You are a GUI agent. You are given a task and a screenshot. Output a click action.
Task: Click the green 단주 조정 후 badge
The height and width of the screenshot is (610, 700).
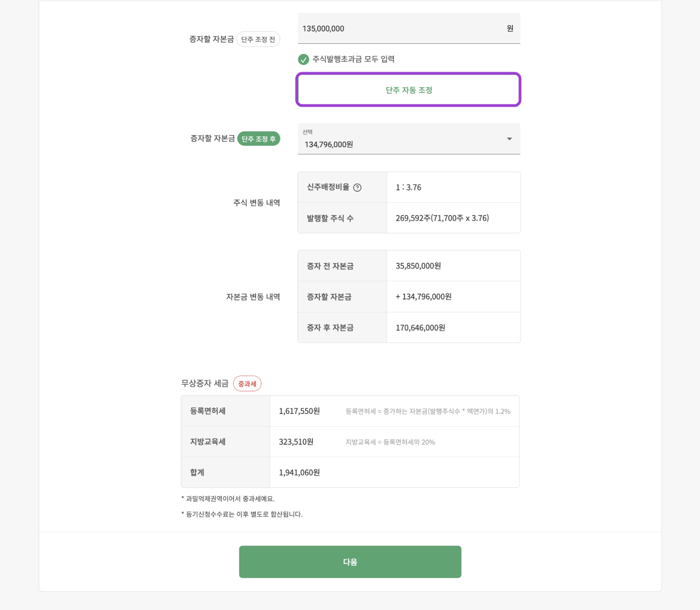pos(258,139)
